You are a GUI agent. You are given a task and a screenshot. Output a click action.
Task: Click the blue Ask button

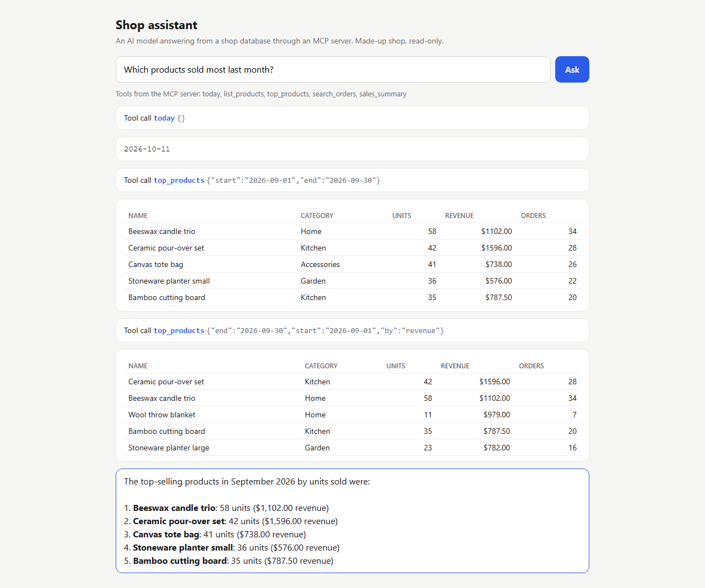pyautogui.click(x=572, y=69)
